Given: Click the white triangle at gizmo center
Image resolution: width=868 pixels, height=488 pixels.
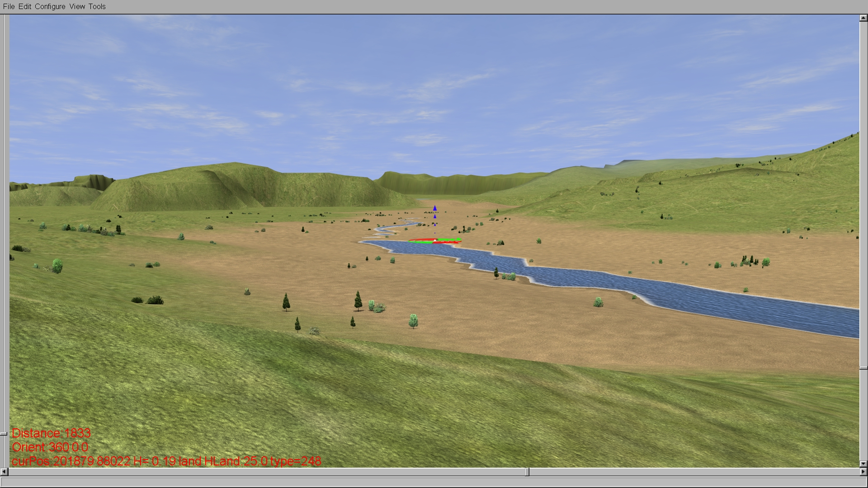Looking at the screenshot, I should tap(435, 240).
